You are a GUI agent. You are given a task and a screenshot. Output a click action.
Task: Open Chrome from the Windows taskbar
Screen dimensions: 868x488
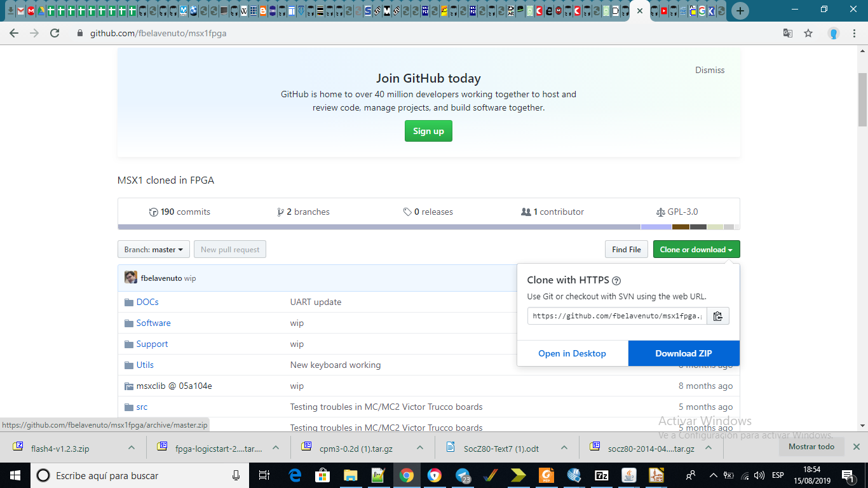point(407,475)
